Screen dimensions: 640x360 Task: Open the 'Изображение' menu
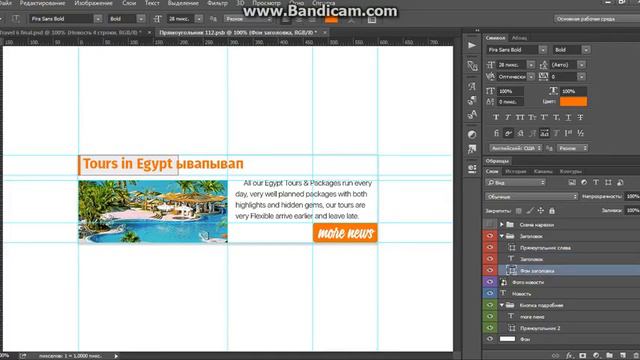[93, 3]
